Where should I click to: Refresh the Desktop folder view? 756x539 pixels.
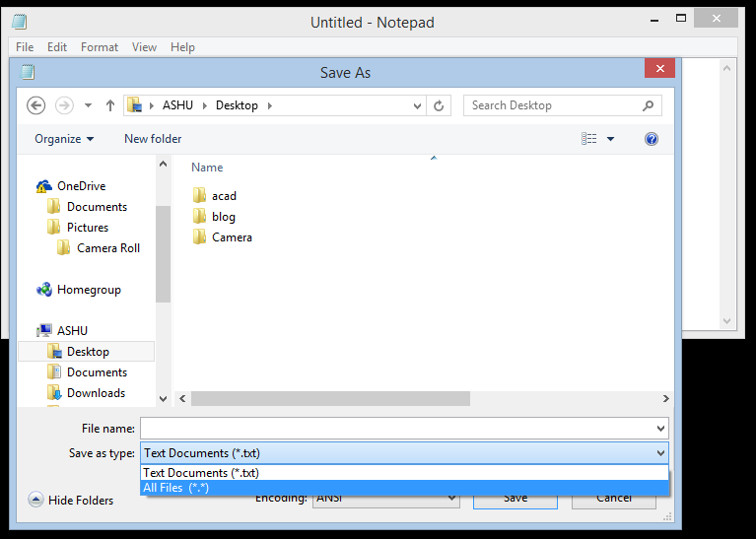point(439,105)
